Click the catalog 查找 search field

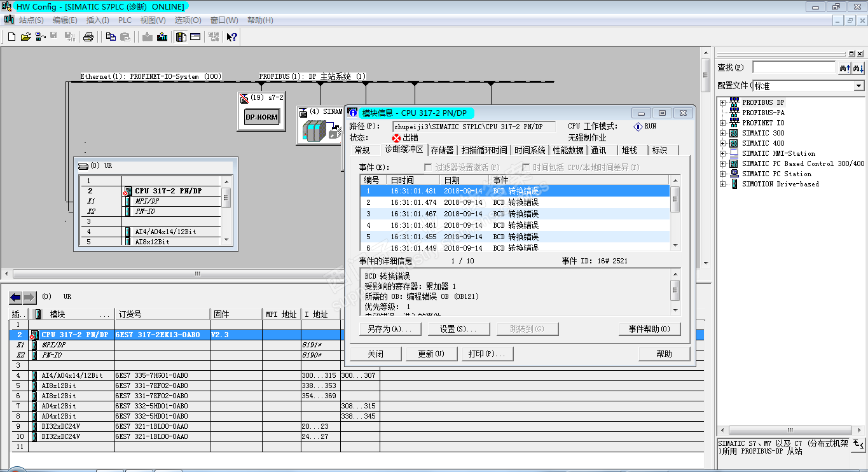click(794, 67)
